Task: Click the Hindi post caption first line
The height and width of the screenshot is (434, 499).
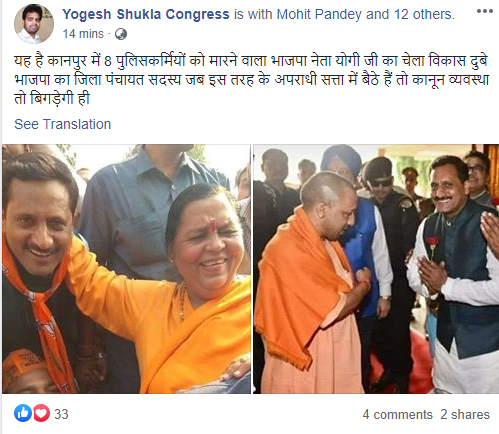Action: coord(251,61)
